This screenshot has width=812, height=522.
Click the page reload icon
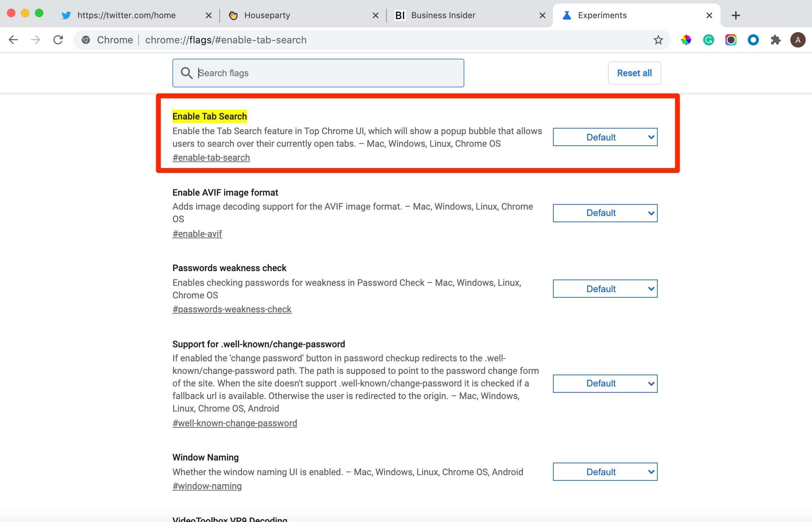coord(57,40)
